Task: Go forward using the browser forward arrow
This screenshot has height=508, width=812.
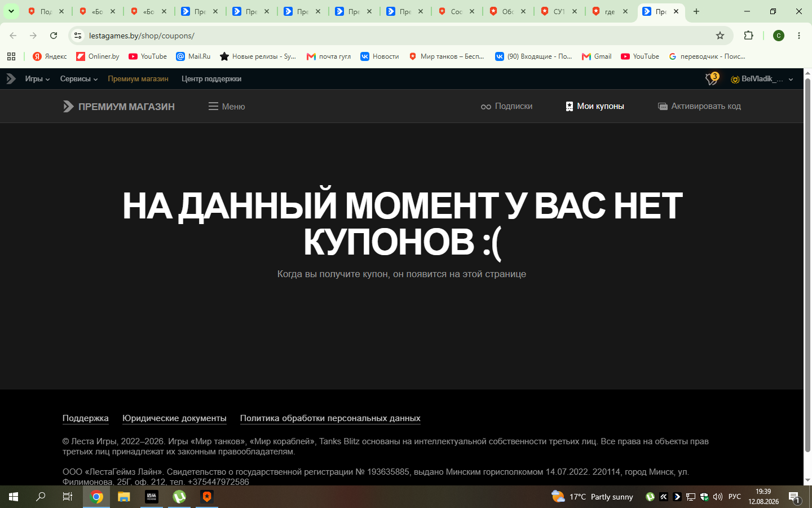Action: 33,36
